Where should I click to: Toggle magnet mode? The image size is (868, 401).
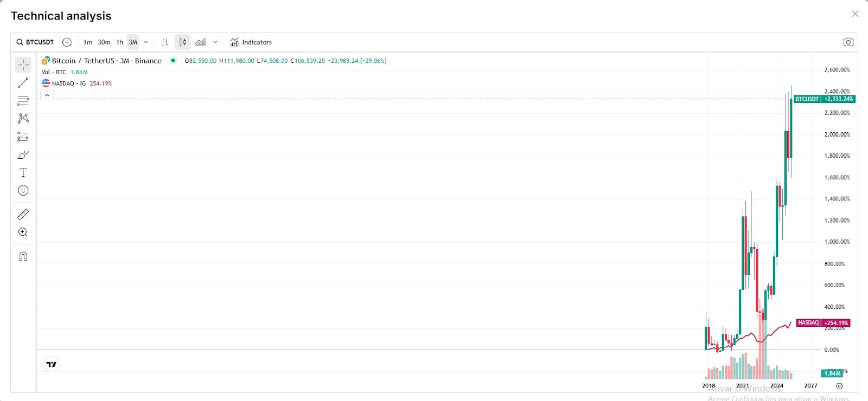point(23,256)
